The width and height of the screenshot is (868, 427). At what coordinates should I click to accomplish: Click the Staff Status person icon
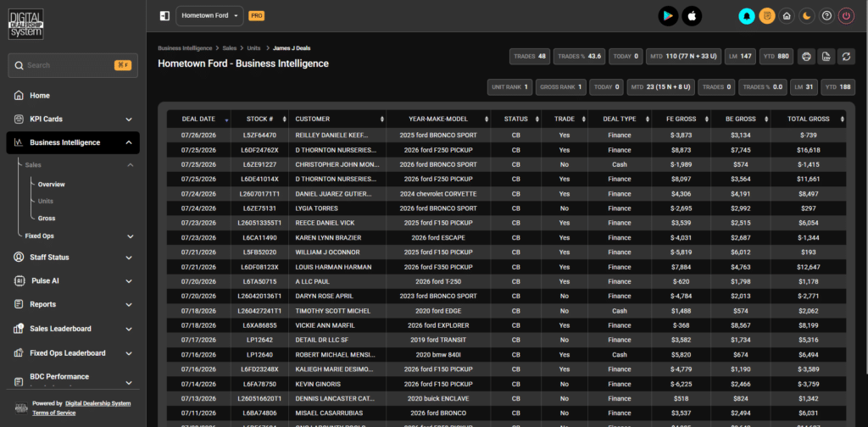(19, 258)
